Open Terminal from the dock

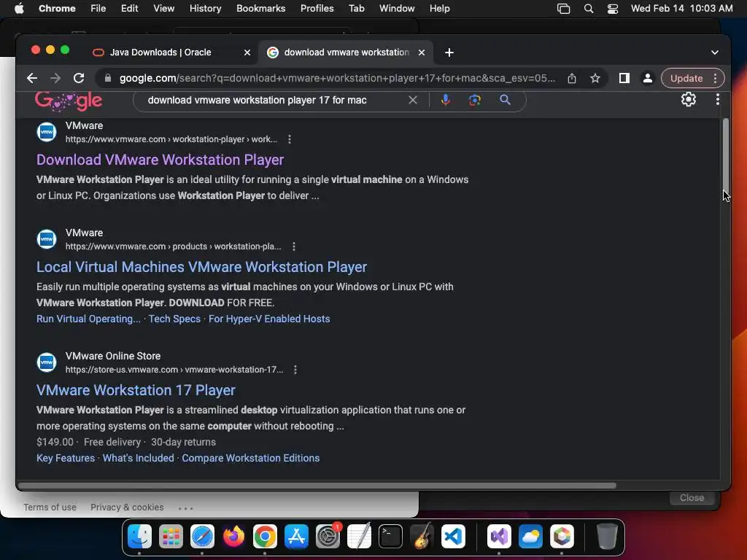click(x=391, y=537)
